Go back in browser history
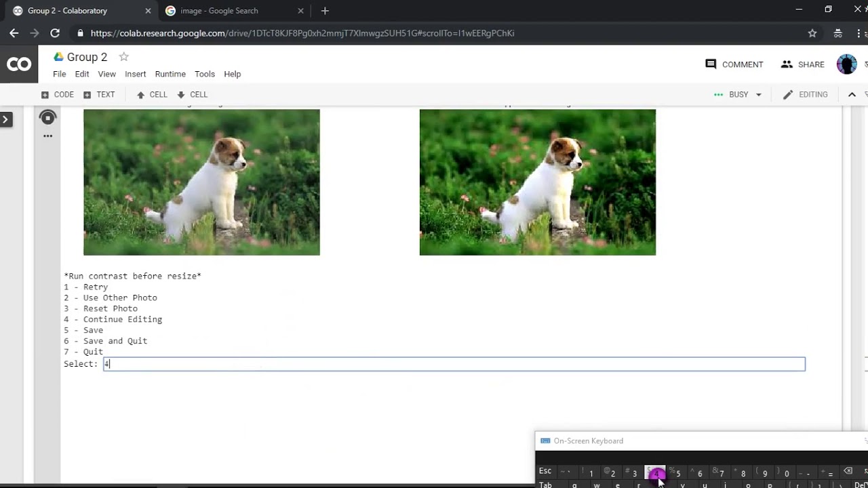868x488 pixels. pos(14,33)
